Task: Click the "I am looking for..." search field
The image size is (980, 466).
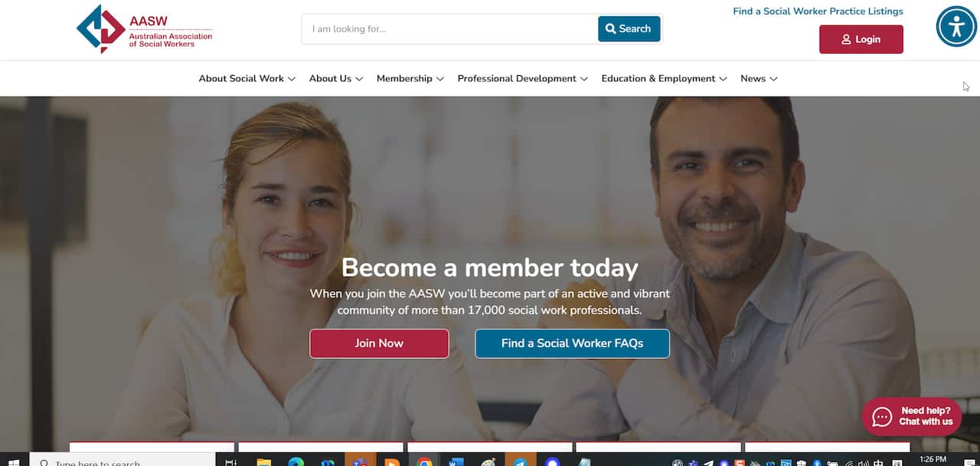Action: pyautogui.click(x=450, y=29)
